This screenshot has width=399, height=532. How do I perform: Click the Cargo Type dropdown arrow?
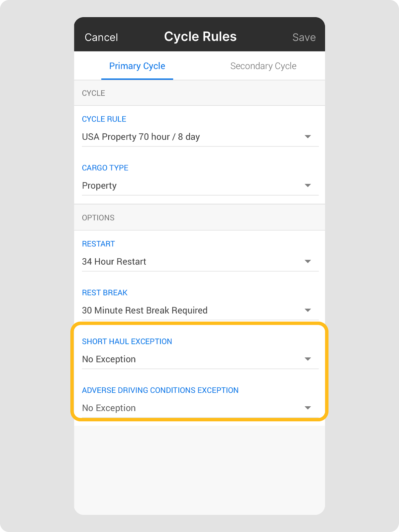coord(308,186)
